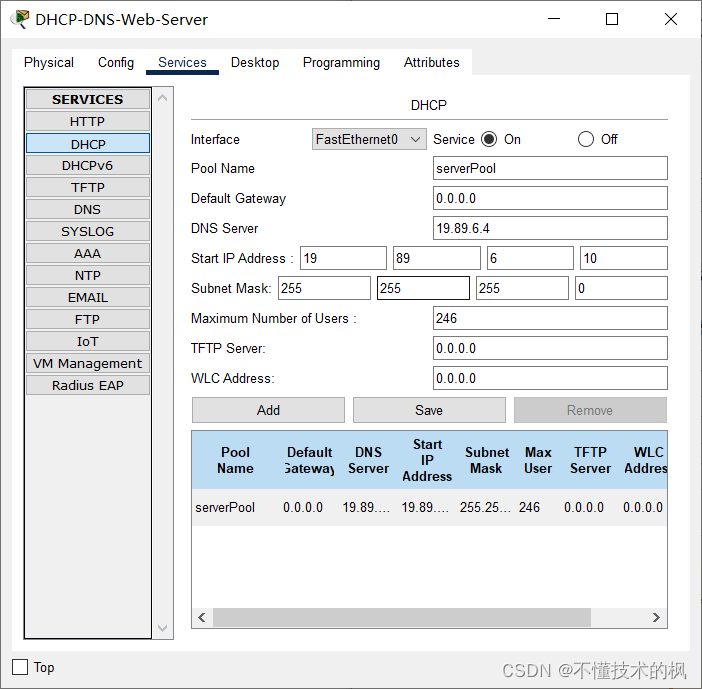Screen dimensions: 702x689
Task: Open VM Management service
Action: (88, 364)
